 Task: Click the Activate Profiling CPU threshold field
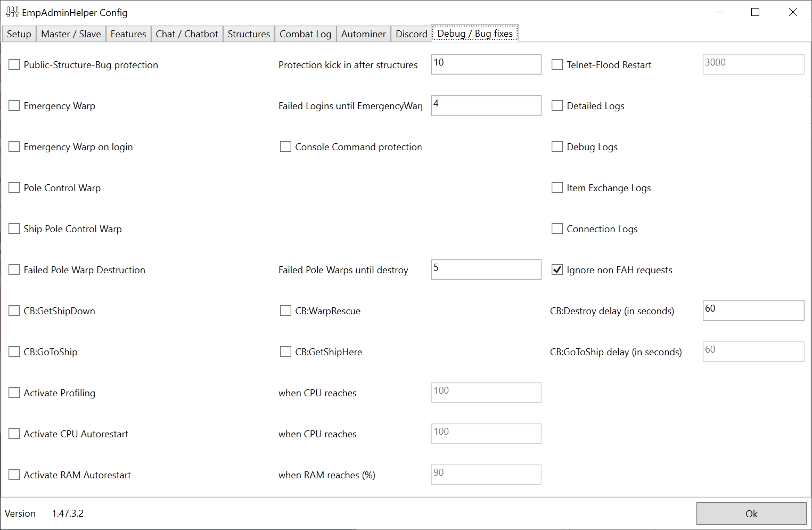click(486, 393)
